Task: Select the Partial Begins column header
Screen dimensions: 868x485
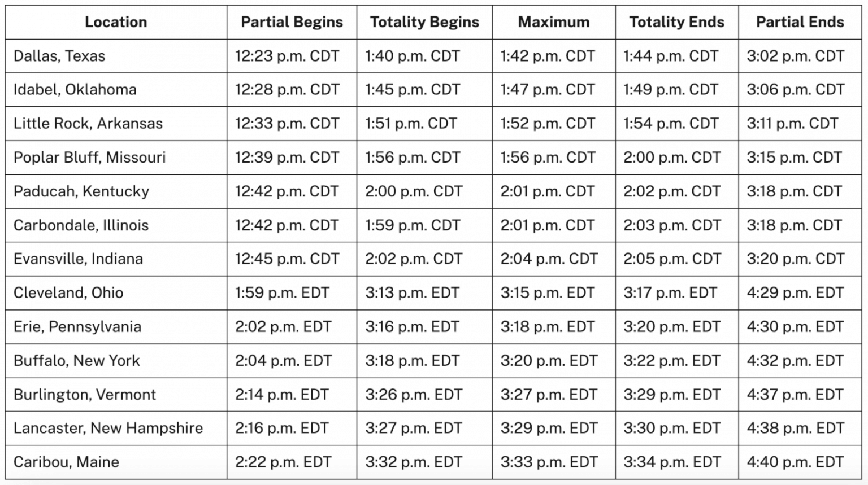Action: click(x=292, y=22)
